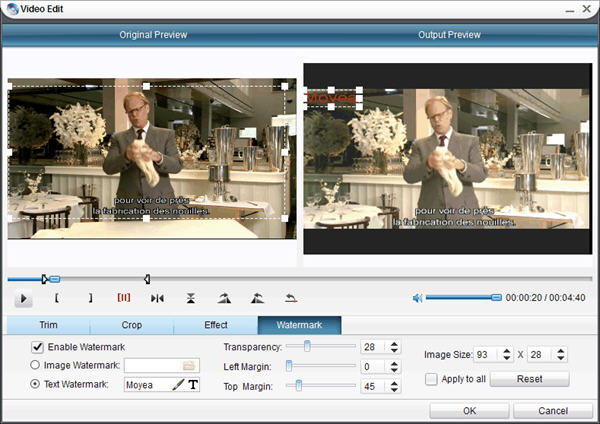Viewport: 600px width, 424px height.
Task: Click the Transparency slider handle
Action: point(307,346)
